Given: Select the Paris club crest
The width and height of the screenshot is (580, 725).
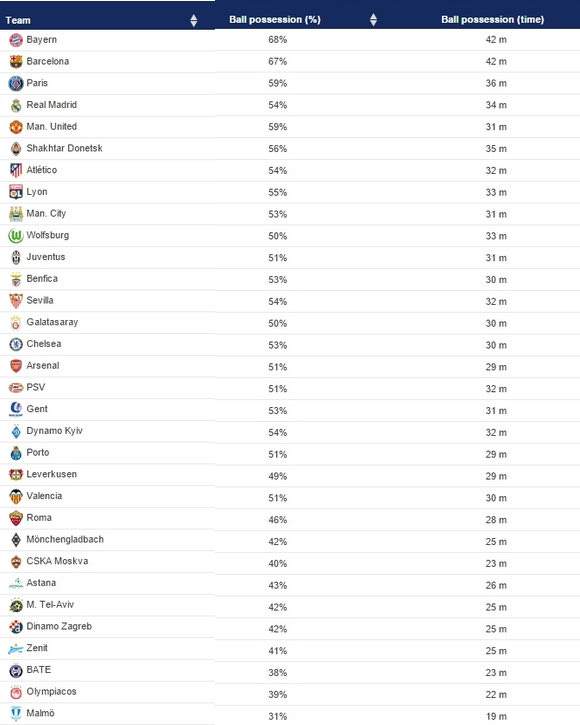Looking at the screenshot, I should tap(16, 84).
